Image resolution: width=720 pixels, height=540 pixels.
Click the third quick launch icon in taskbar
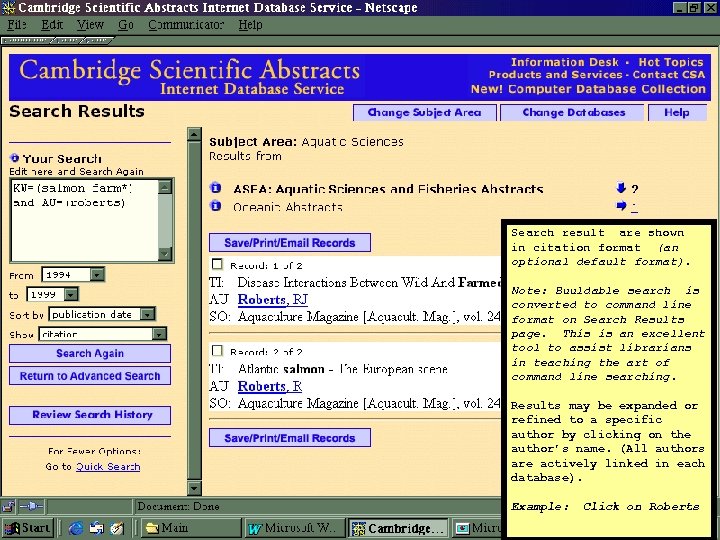coord(117,528)
